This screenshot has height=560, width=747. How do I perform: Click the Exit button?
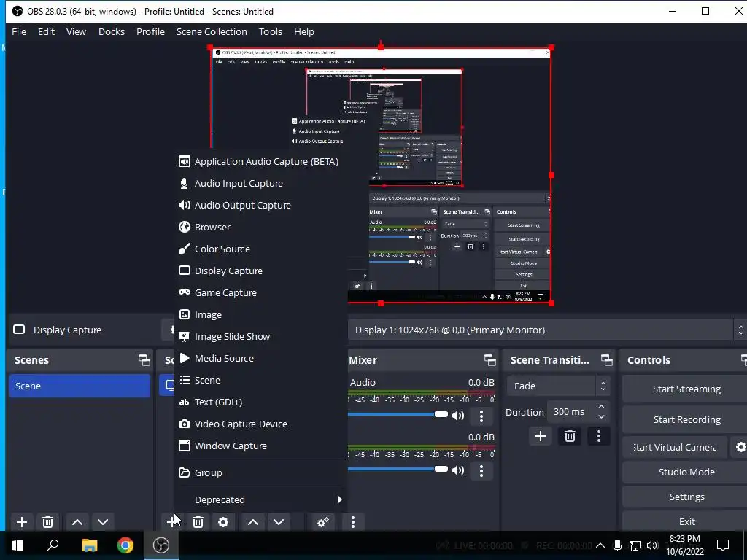(686, 521)
